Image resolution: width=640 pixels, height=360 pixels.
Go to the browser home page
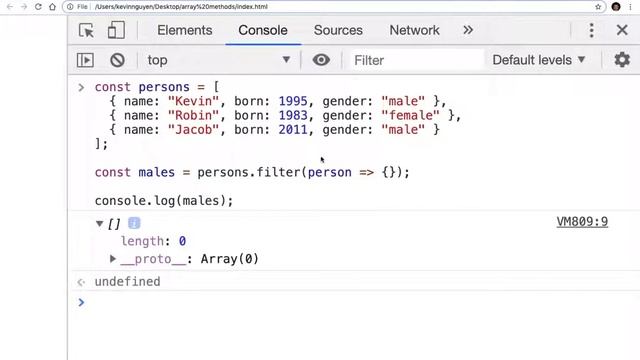point(52,7)
